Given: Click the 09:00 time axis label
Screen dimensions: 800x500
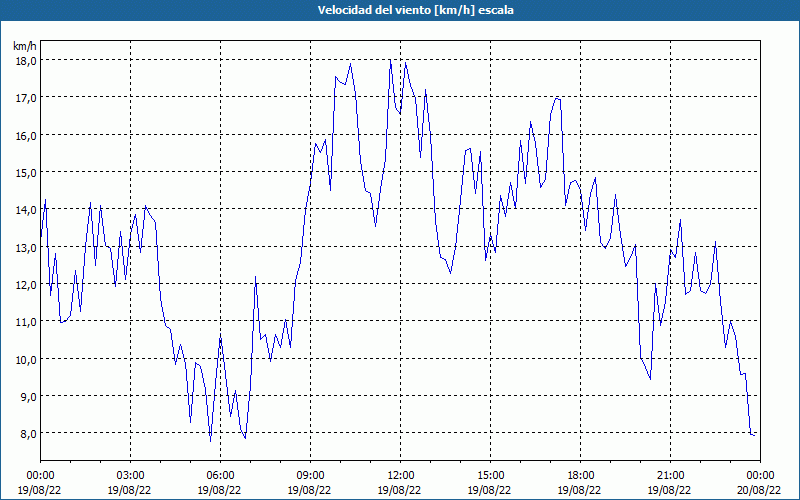Looking at the screenshot, I should (x=310, y=476).
